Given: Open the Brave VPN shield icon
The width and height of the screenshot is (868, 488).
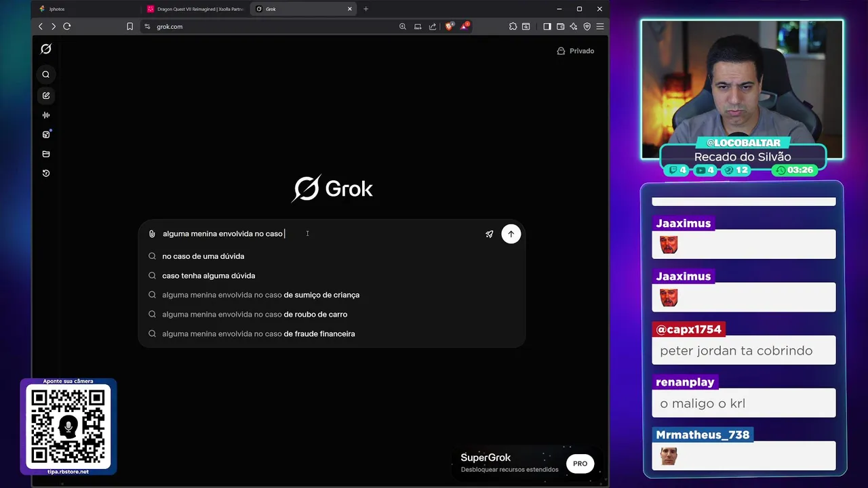Looking at the screenshot, I should point(587,26).
